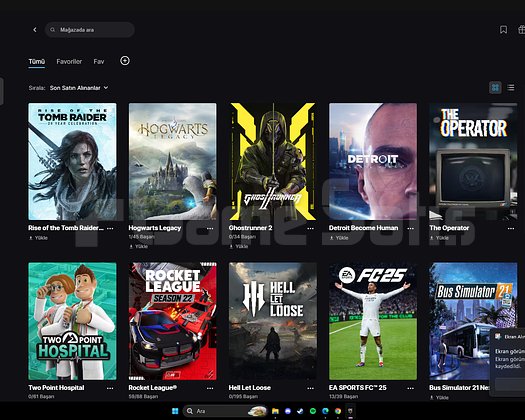Click Yükle under The Operator
This screenshot has width=525, height=420.
(439, 238)
